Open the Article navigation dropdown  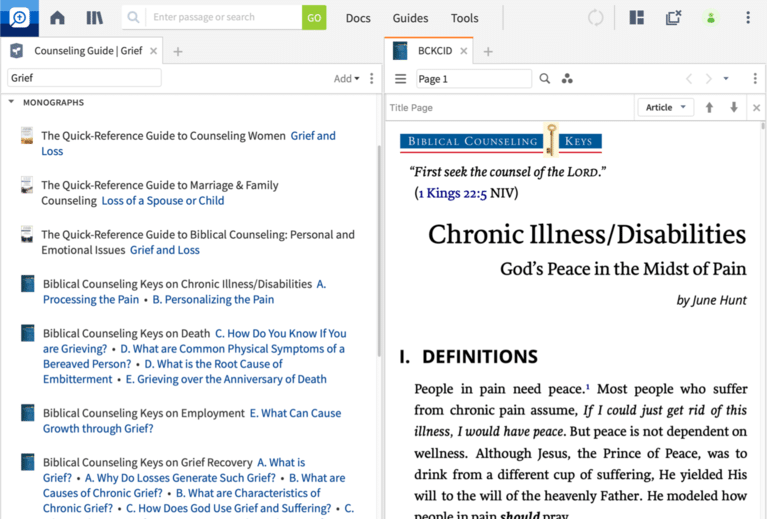coord(666,108)
